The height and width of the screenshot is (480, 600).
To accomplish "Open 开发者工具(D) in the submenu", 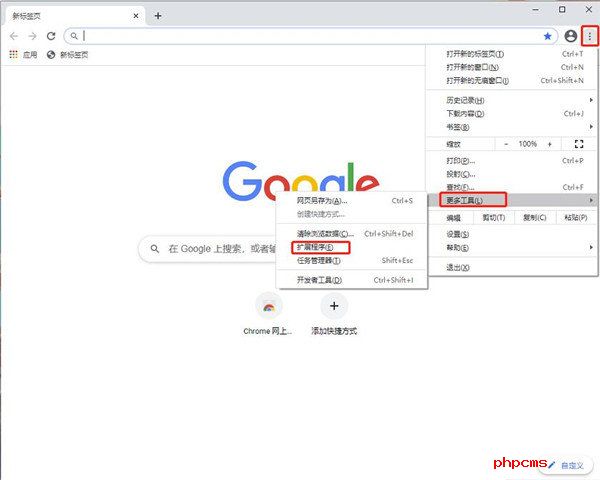I will tap(352, 280).
